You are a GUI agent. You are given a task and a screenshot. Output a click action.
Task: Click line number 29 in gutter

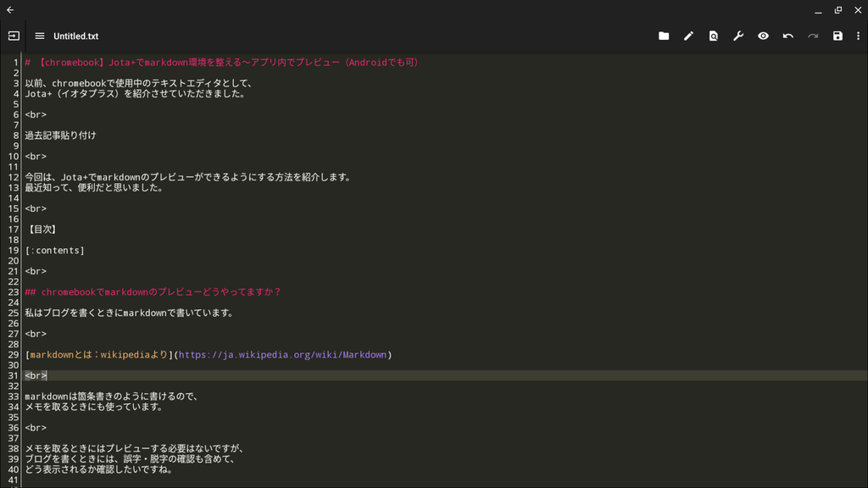click(14, 355)
